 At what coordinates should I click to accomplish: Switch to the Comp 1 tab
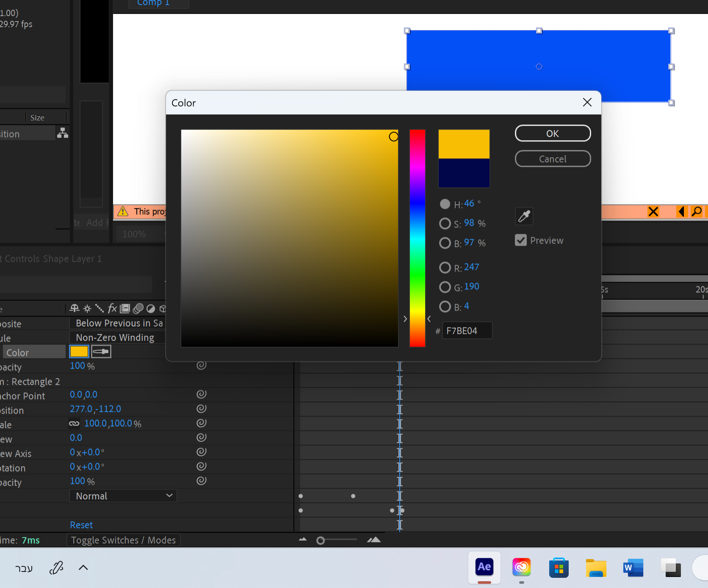click(152, 3)
